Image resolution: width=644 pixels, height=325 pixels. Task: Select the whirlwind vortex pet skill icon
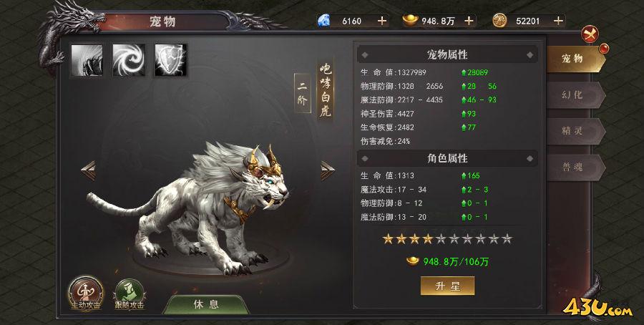[x=129, y=60]
